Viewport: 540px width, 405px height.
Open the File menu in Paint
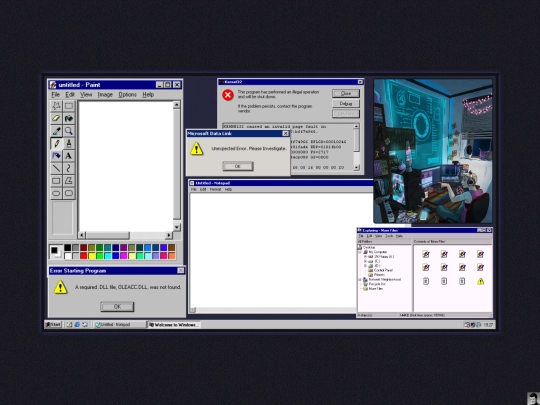[55, 94]
